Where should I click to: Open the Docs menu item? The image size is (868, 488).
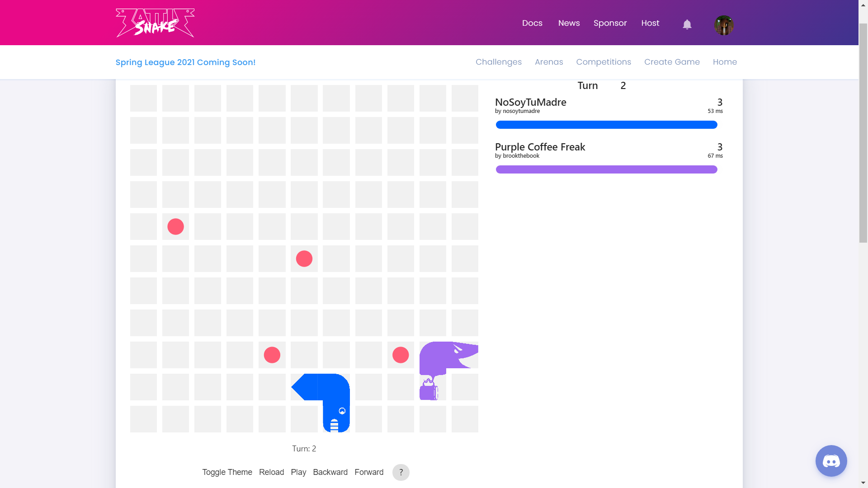point(532,23)
